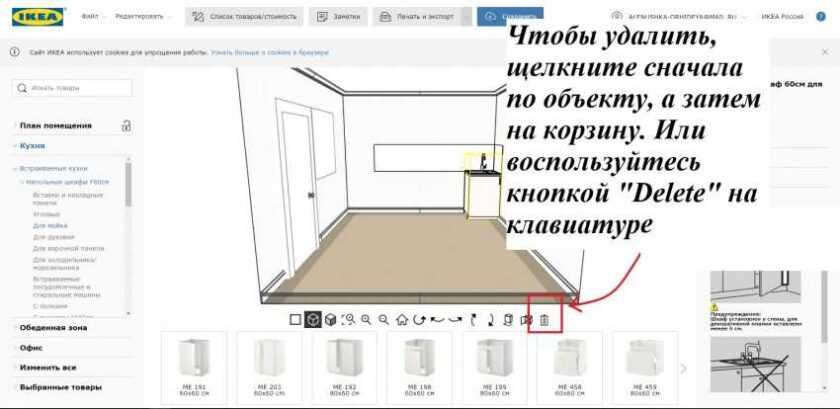840x409 pixels.
Task: Switch to the 2D square view
Action: [x=295, y=320]
